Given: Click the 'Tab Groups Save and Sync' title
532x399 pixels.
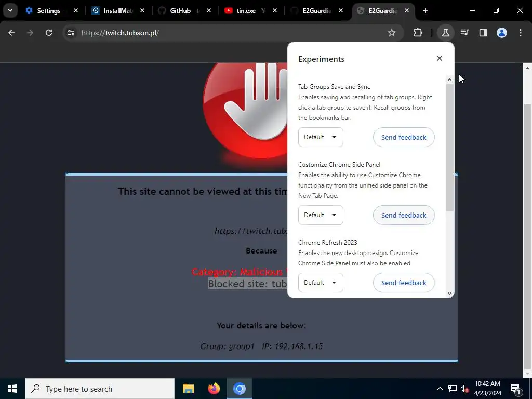Looking at the screenshot, I should coord(334,87).
